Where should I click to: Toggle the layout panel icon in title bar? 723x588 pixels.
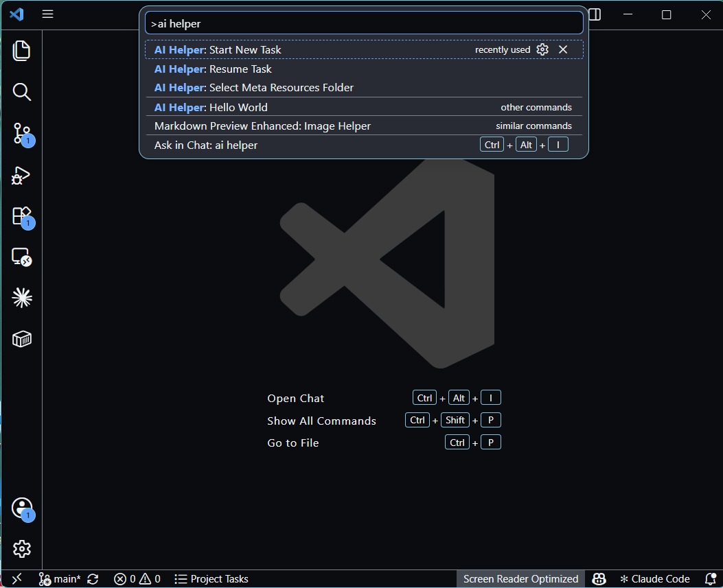(x=595, y=14)
